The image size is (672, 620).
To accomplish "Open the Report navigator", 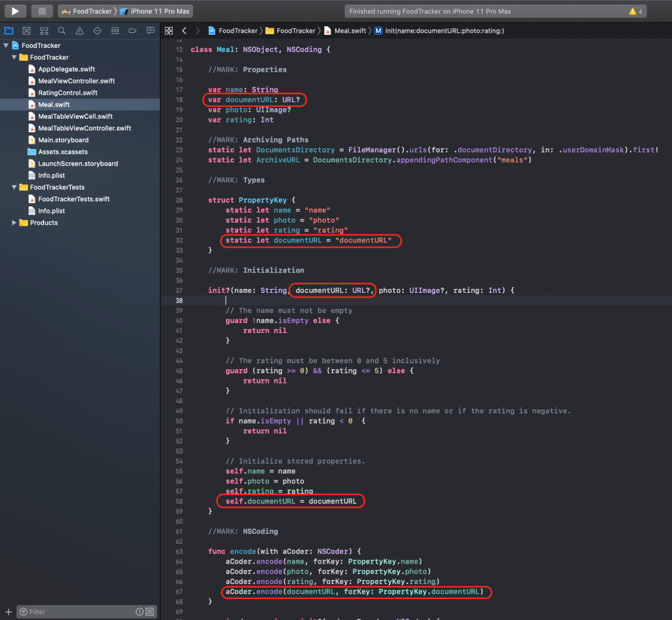I will click(150, 30).
